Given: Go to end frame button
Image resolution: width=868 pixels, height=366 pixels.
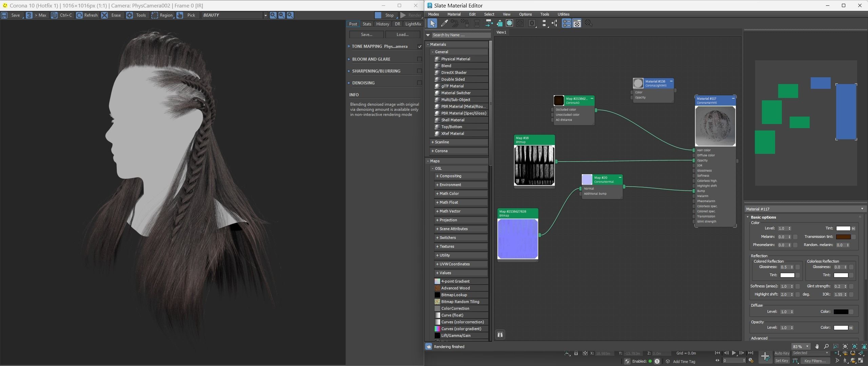Looking at the screenshot, I should [x=751, y=353].
